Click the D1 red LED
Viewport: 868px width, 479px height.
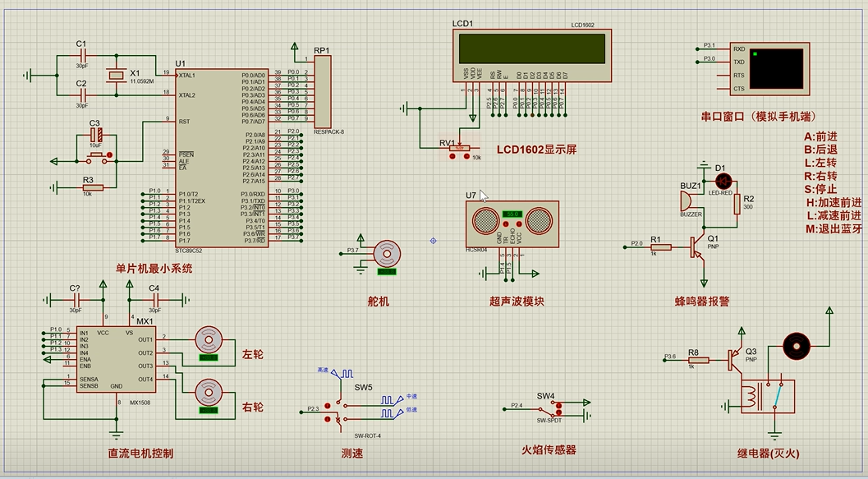pyautogui.click(x=723, y=180)
